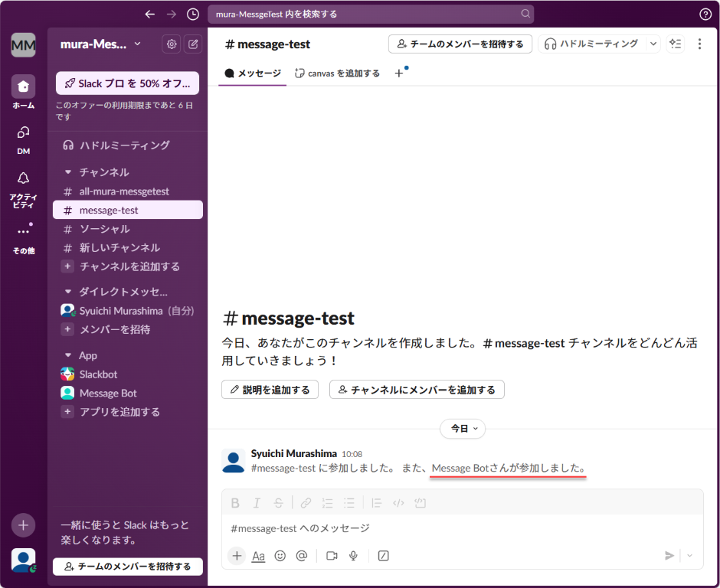
Task: Open the slash shortcuts menu
Action: pyautogui.click(x=383, y=556)
